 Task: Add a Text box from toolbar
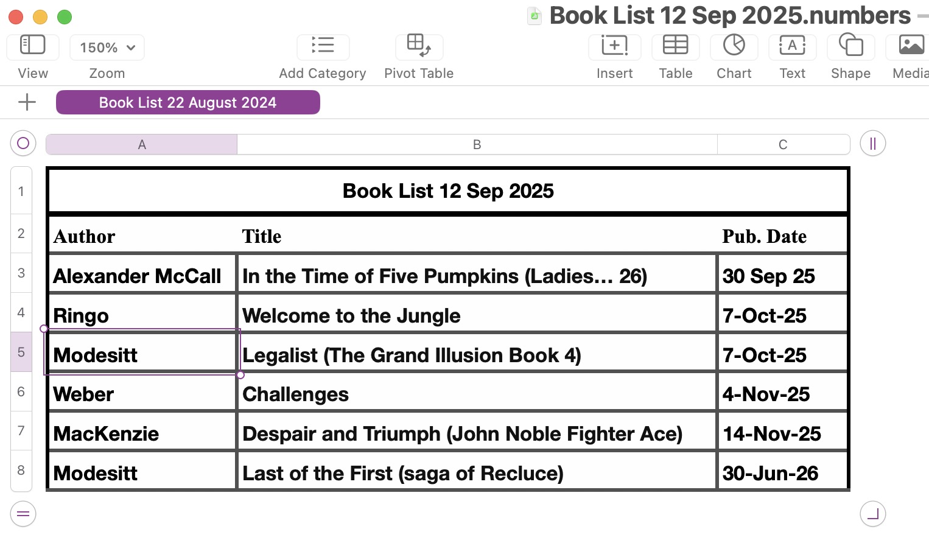tap(792, 46)
